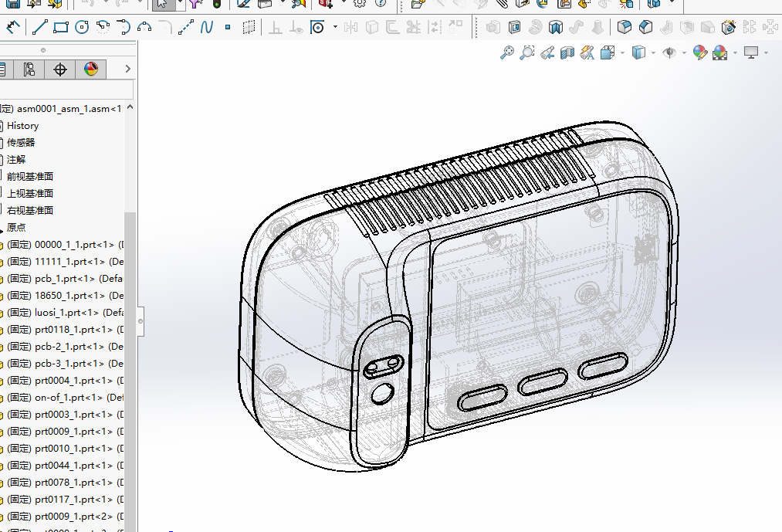Toggle the Hide/Show Items eye icon
This screenshot has height=532, width=782.
point(669,53)
